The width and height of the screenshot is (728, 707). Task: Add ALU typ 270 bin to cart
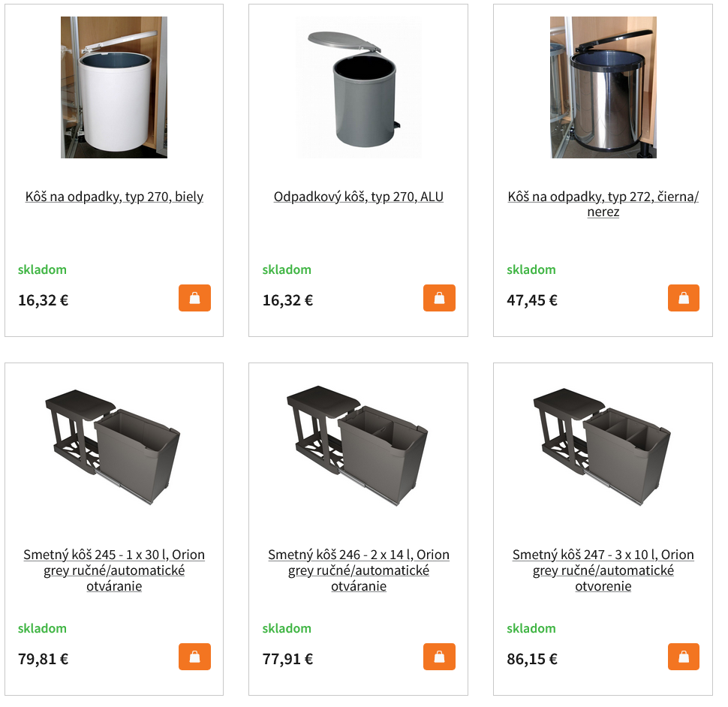click(x=439, y=297)
